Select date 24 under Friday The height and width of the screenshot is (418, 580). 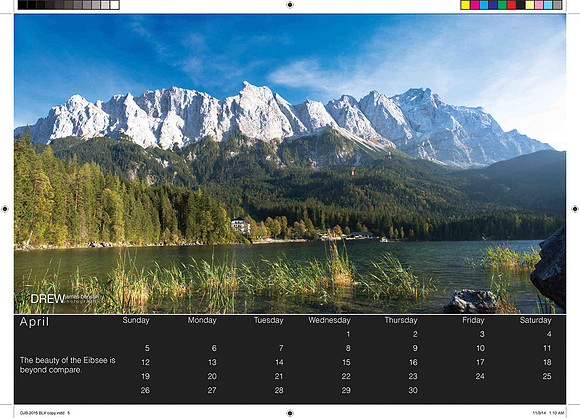(x=480, y=377)
